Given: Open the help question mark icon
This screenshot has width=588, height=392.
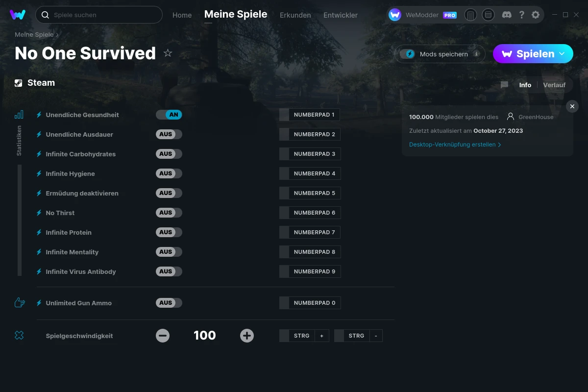Looking at the screenshot, I should (x=522, y=15).
